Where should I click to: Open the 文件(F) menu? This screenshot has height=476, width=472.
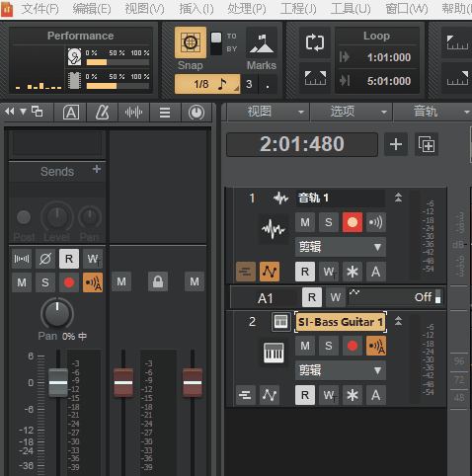40,9
